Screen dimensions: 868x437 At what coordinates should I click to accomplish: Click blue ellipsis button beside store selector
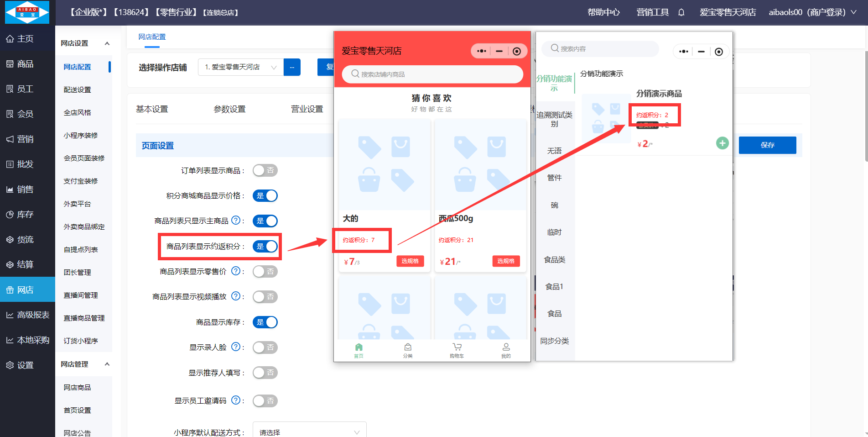[292, 67]
